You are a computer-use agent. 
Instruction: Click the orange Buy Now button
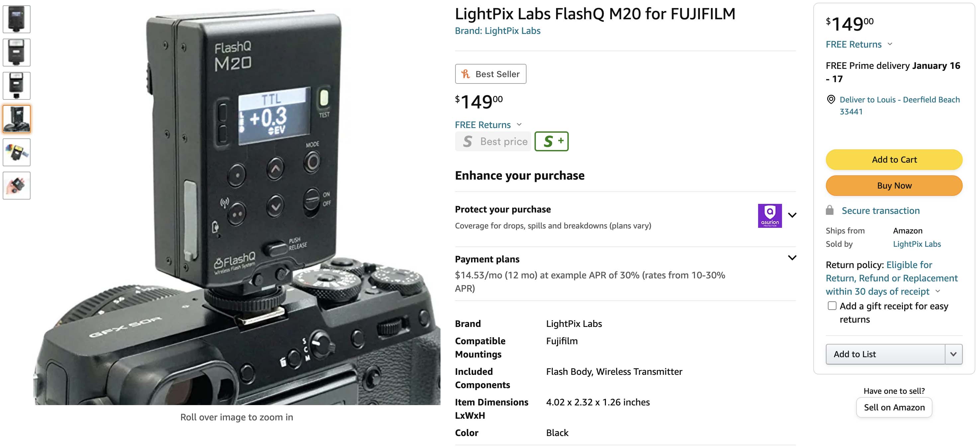[x=894, y=186]
